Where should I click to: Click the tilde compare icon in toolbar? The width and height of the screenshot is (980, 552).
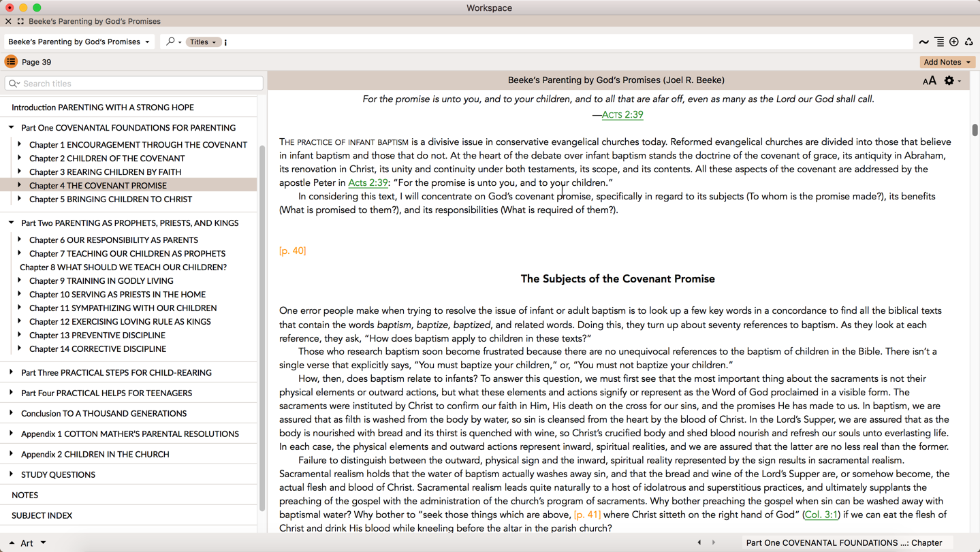point(923,42)
